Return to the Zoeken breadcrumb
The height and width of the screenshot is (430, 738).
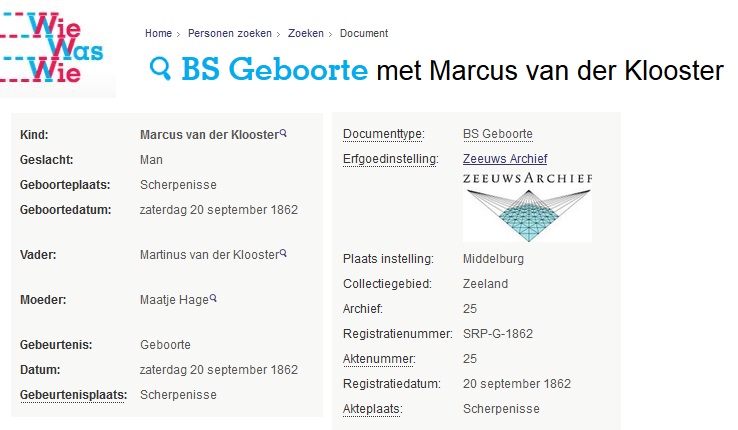[306, 33]
